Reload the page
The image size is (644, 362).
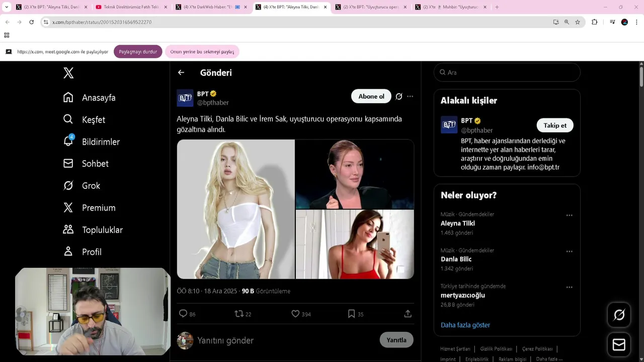31,22
